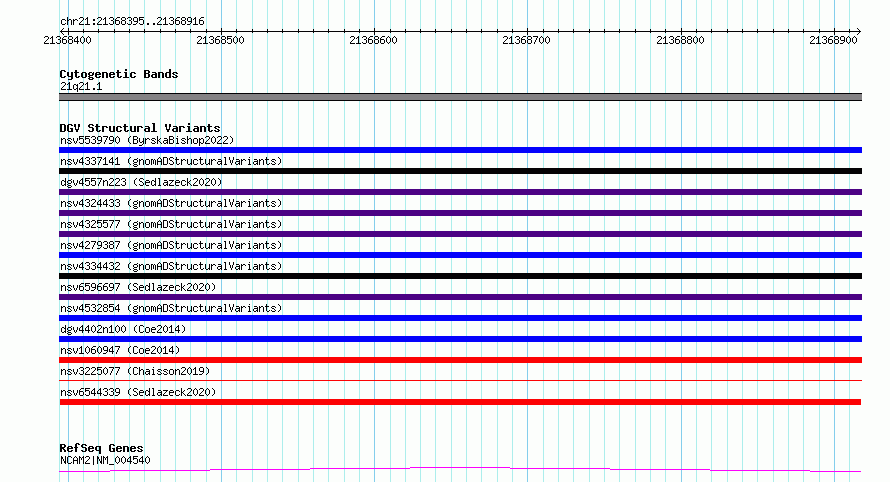Click the purple bar of nsv4325577
The width and height of the screenshot is (890, 482).
460,234
